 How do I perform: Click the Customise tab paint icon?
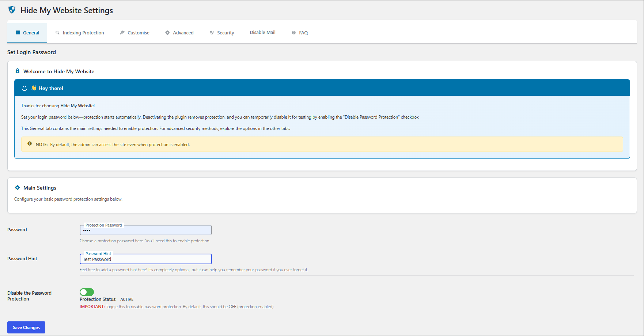pos(122,33)
